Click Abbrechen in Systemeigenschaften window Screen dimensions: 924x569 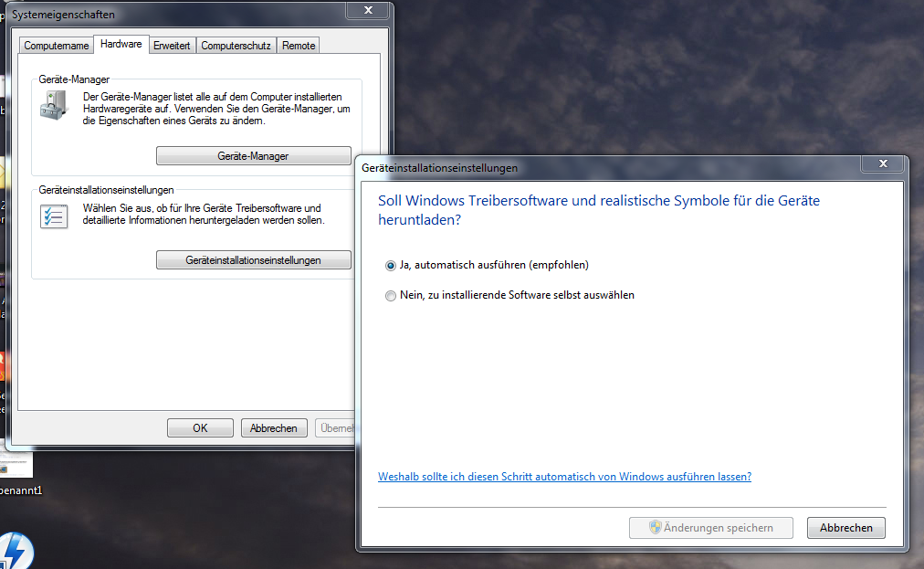pyautogui.click(x=273, y=428)
